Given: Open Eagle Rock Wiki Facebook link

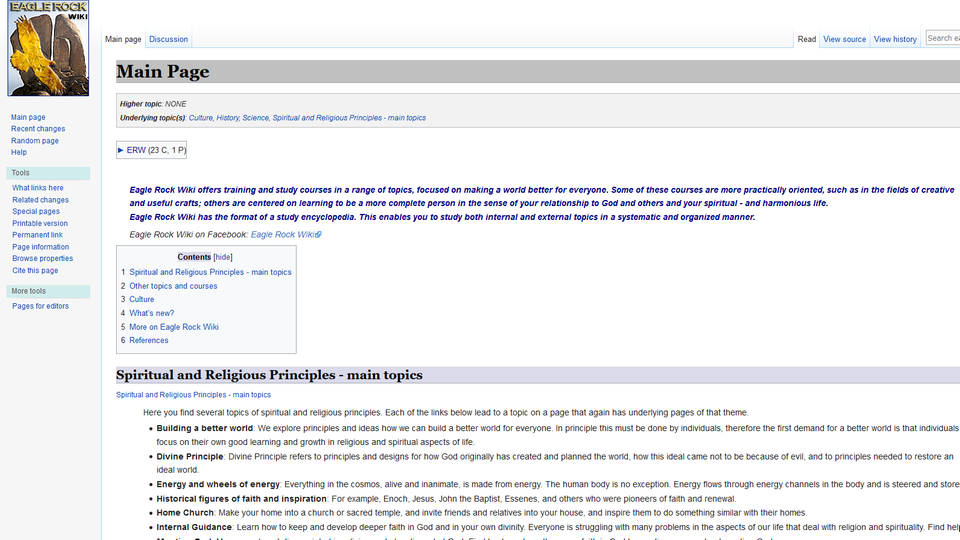Looking at the screenshot, I should click(x=286, y=234).
